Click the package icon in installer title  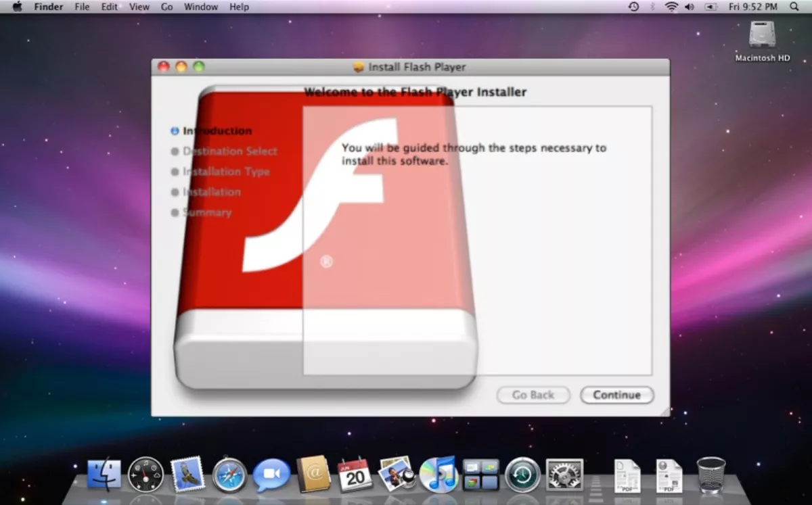(x=359, y=67)
